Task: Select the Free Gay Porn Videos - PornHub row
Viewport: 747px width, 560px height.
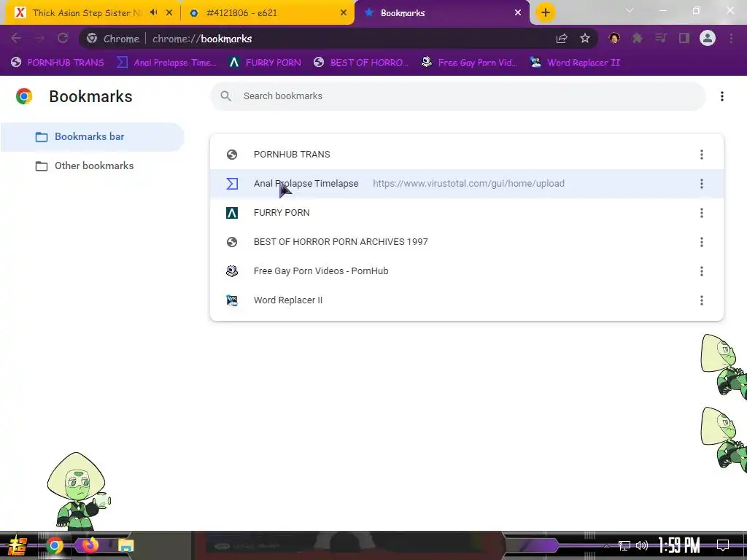Action: point(466,271)
